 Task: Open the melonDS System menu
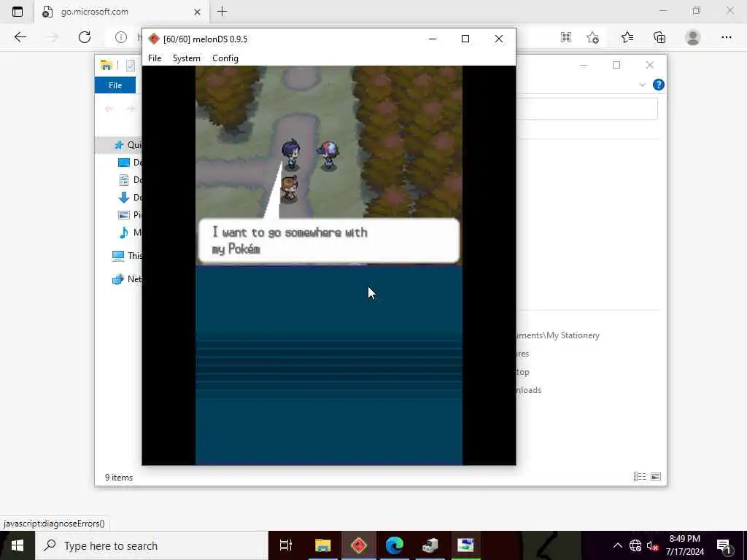coord(186,58)
